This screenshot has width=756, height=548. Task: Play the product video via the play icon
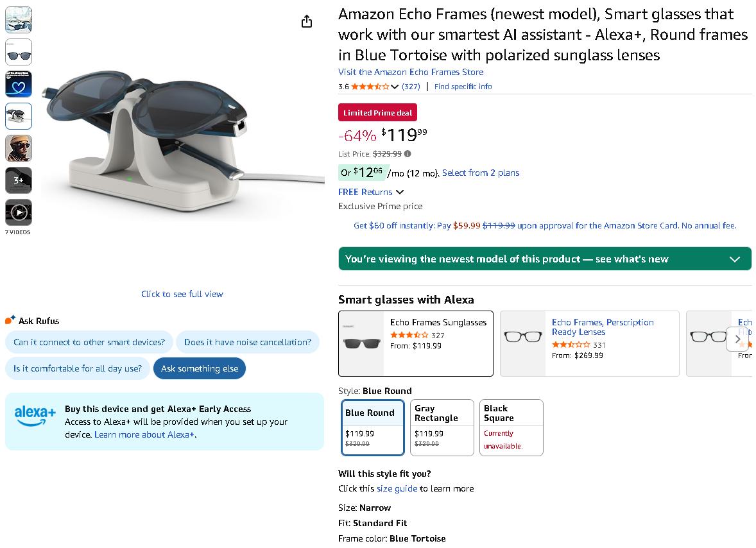click(x=19, y=212)
